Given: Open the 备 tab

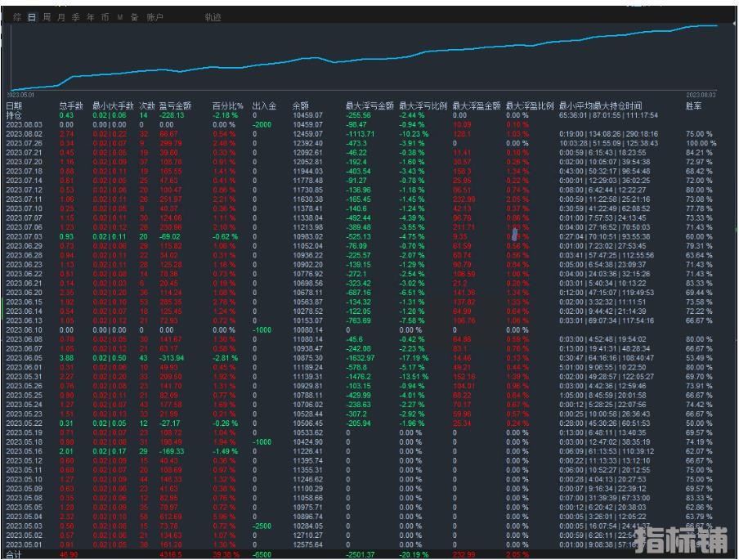Looking at the screenshot, I should [134, 17].
